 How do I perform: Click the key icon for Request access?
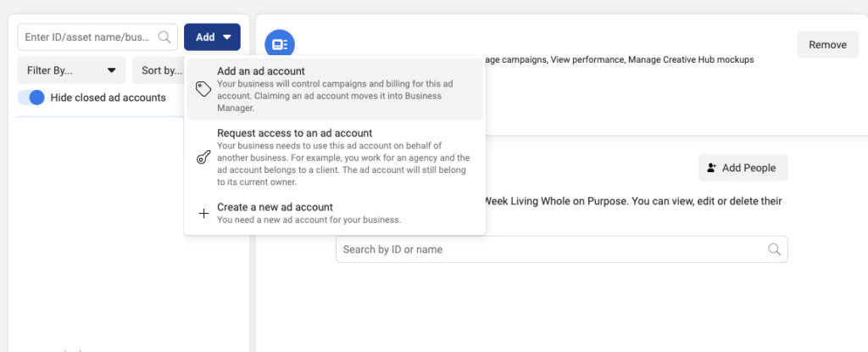point(203,158)
